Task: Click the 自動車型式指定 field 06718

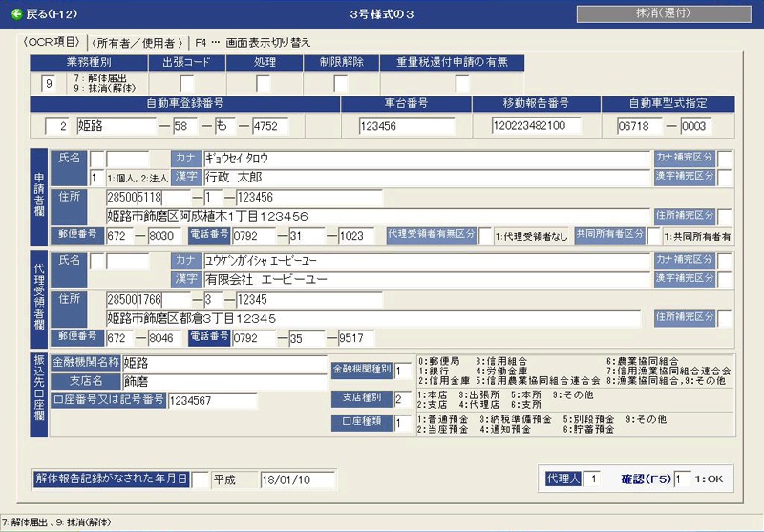Action: click(639, 126)
